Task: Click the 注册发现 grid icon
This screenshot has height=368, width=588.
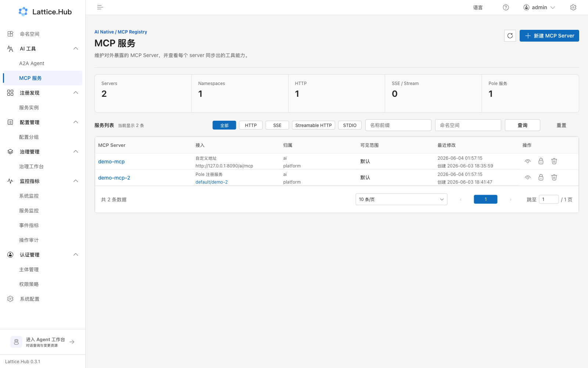Action: 10,93
